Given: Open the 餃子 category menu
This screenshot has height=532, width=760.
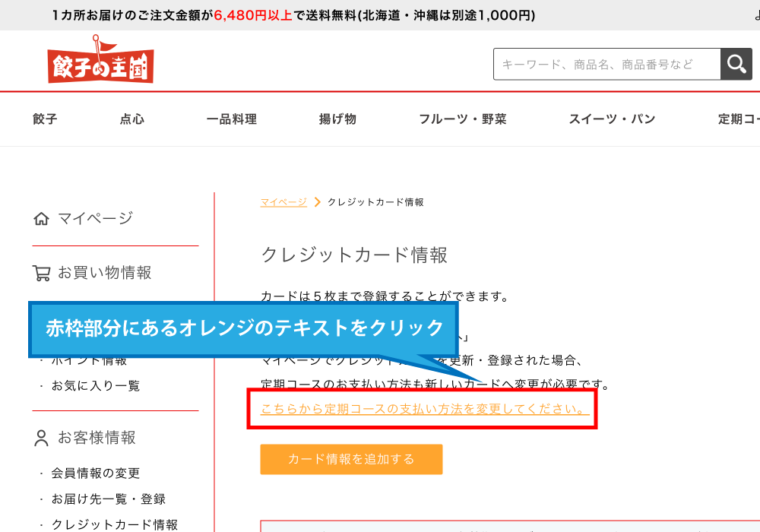Looking at the screenshot, I should 45,119.
